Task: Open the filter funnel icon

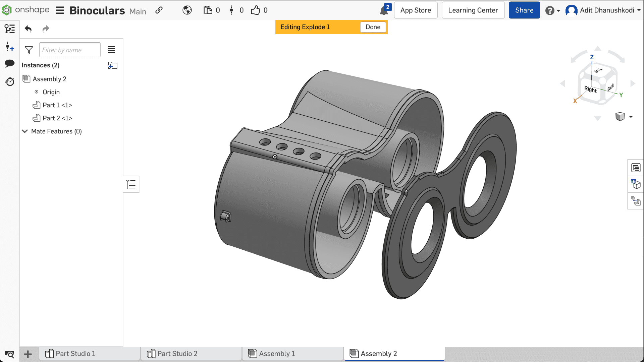Action: (29, 50)
